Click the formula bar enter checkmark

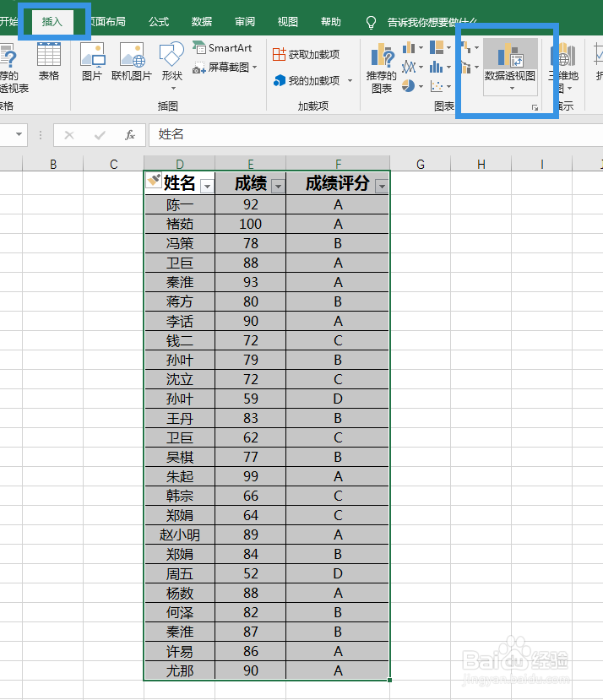tap(100, 135)
